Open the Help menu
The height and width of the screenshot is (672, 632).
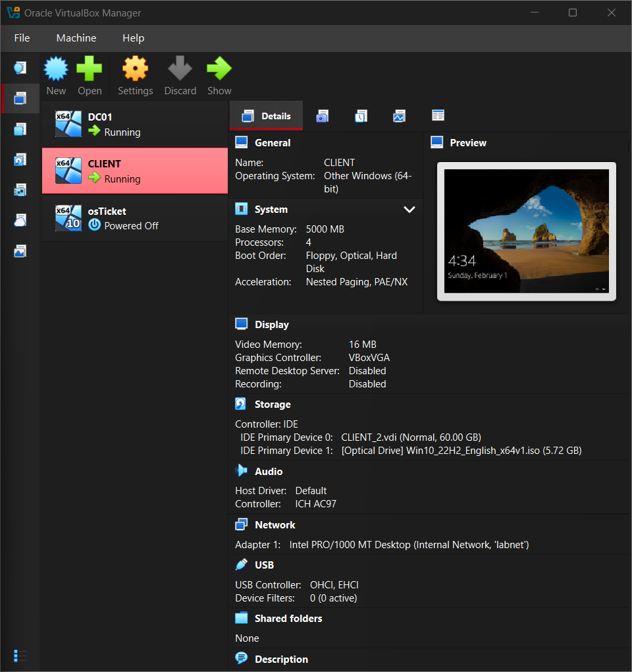(x=133, y=38)
